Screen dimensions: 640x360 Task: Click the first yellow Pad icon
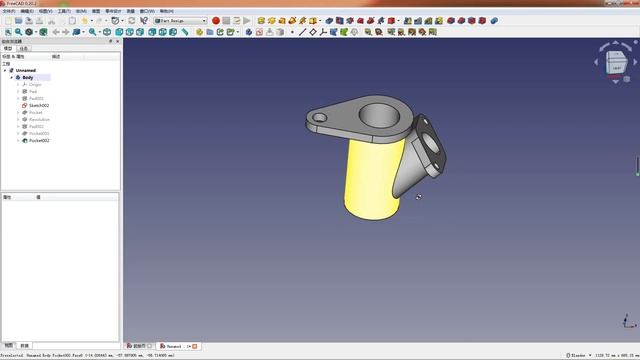pos(261,20)
